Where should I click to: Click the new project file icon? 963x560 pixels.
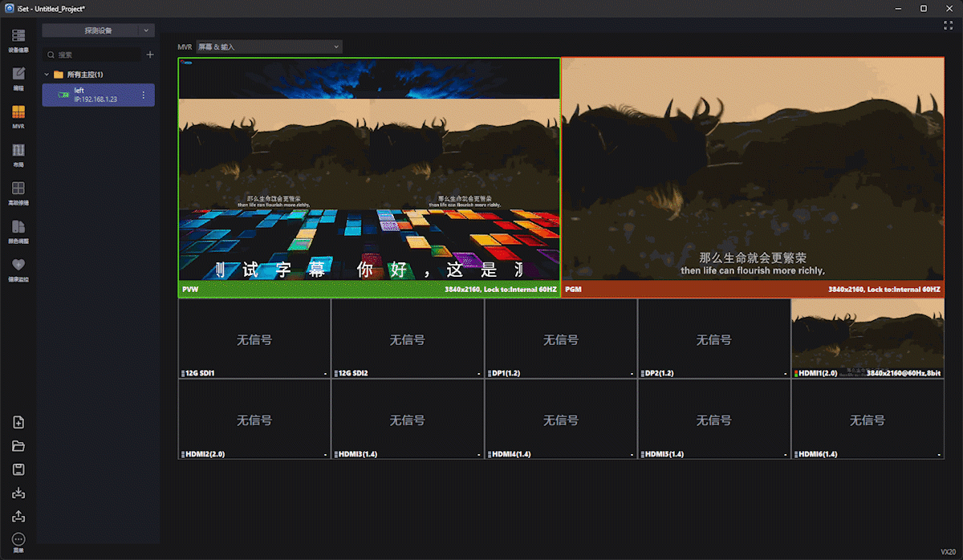(18, 423)
